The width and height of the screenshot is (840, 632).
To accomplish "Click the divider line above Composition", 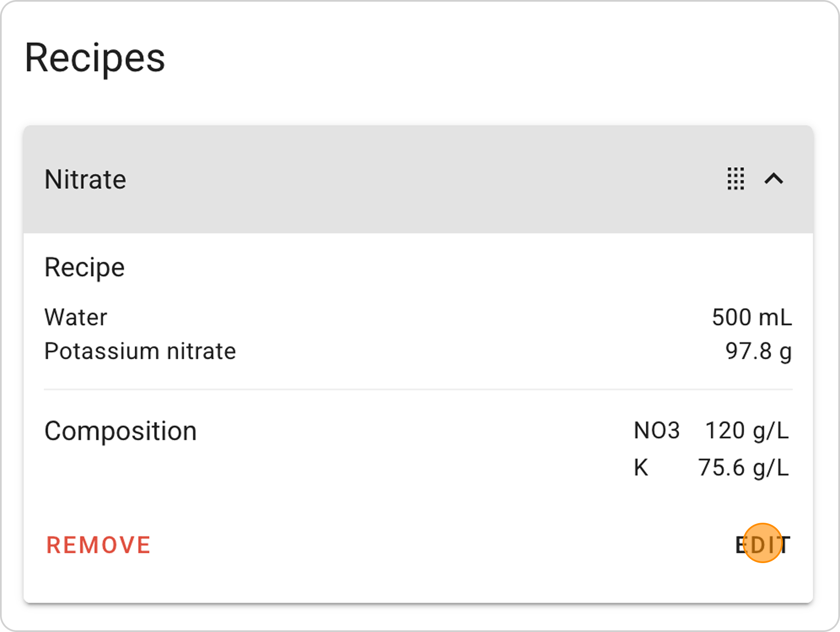I will pos(418,390).
